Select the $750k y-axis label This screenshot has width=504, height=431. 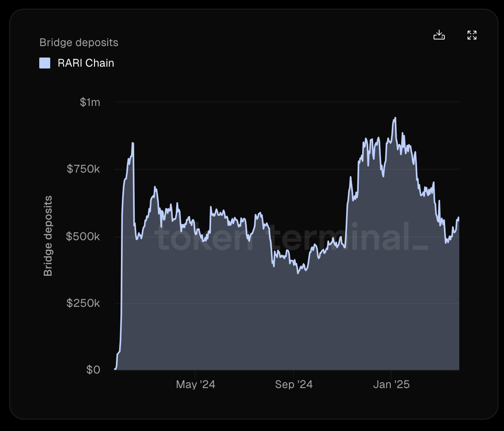coord(83,169)
